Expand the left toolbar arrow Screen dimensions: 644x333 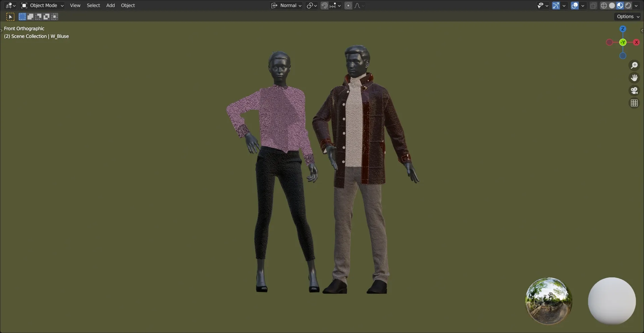(1, 31)
